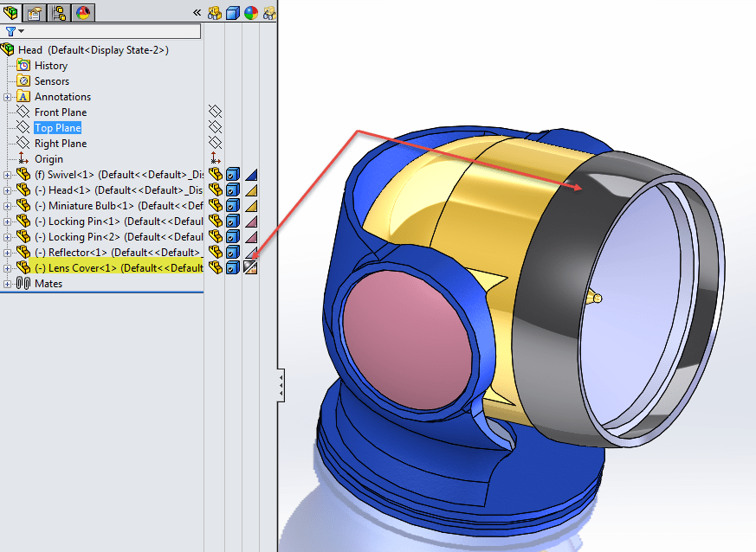Expand the Locking Pin<2> component

(x=7, y=237)
